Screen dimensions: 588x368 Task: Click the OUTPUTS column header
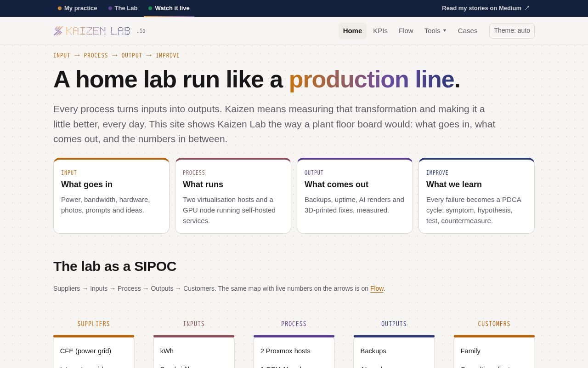coord(394,324)
